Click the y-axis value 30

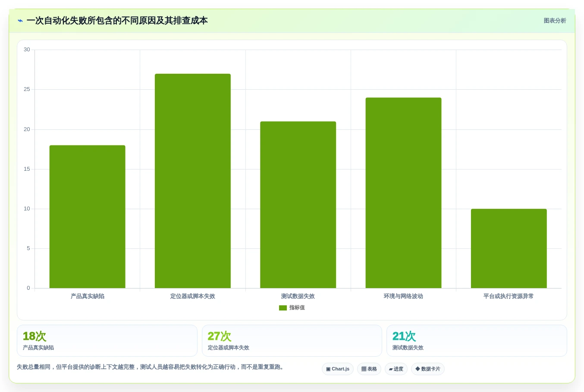(27, 50)
